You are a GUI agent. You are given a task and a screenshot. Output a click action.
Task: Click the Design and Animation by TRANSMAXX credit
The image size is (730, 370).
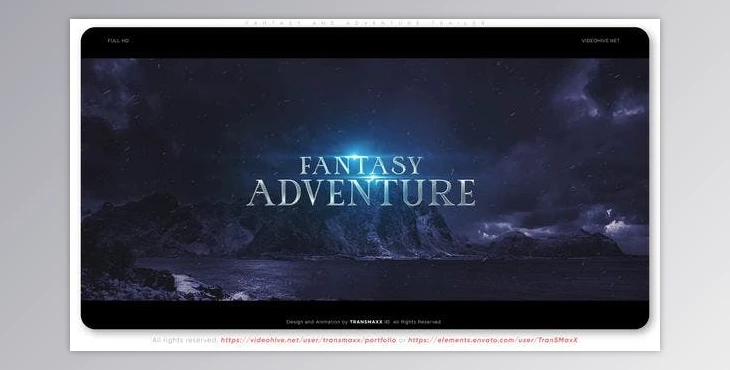(363, 322)
